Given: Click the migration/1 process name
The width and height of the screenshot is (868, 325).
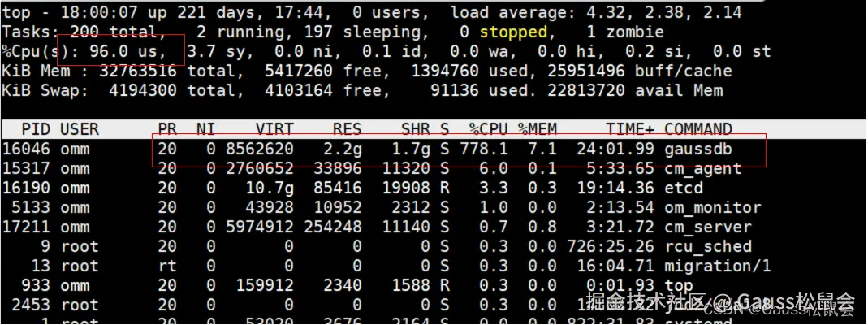Looking at the screenshot, I should (x=718, y=266).
